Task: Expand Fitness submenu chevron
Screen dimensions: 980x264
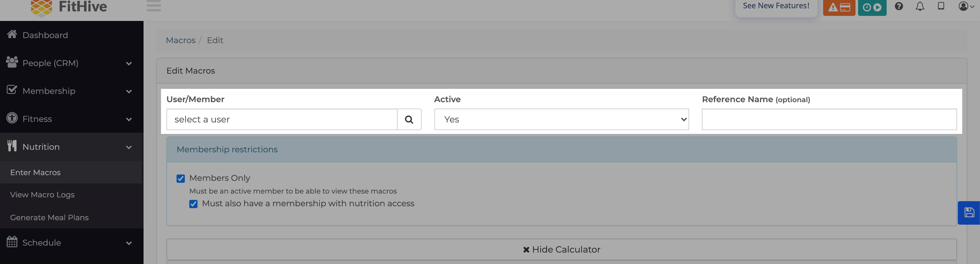Action: coord(129,119)
